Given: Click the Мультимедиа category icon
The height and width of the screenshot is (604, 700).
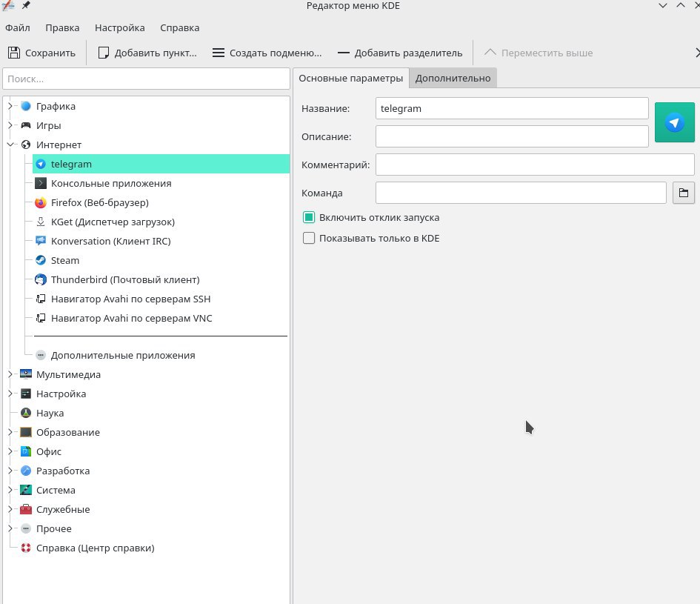Looking at the screenshot, I should [x=26, y=374].
